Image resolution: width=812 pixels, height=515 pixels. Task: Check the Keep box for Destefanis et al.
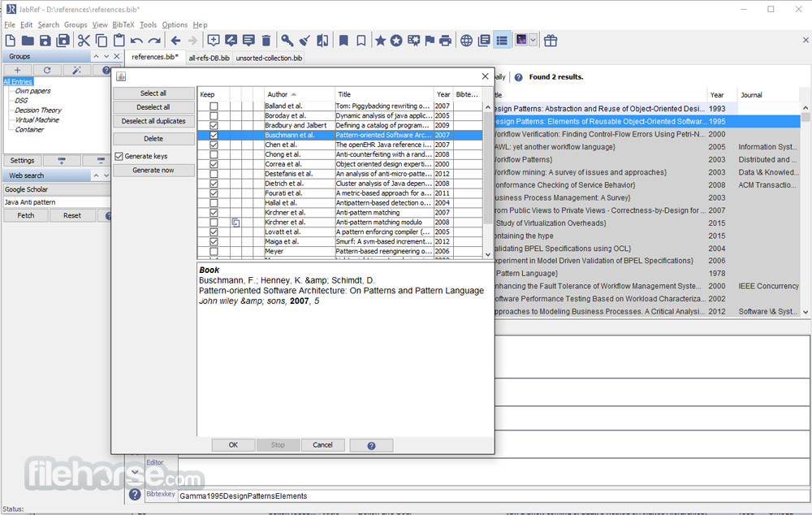[214, 174]
